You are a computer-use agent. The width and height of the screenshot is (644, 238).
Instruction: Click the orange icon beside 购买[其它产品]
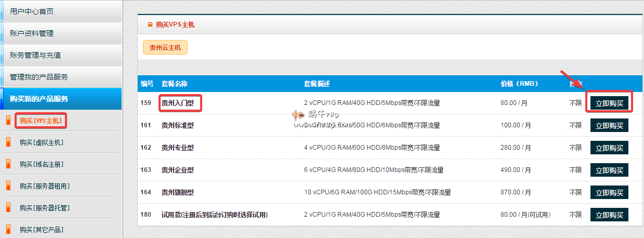pyautogui.click(x=8, y=229)
